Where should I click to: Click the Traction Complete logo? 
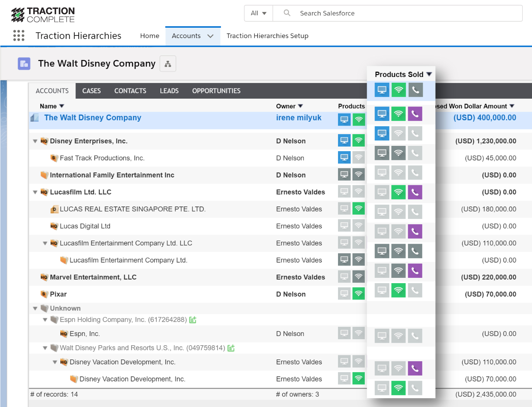click(x=43, y=15)
